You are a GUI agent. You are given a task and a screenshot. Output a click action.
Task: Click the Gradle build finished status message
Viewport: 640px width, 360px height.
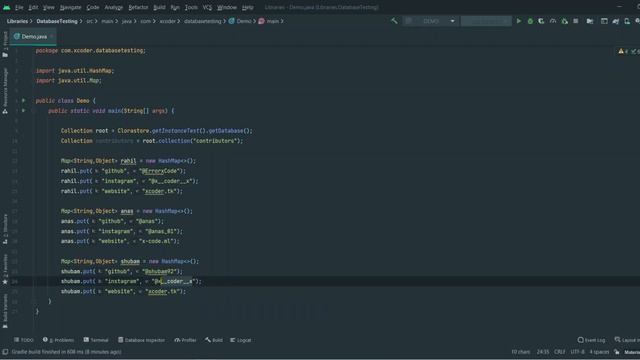click(67, 352)
